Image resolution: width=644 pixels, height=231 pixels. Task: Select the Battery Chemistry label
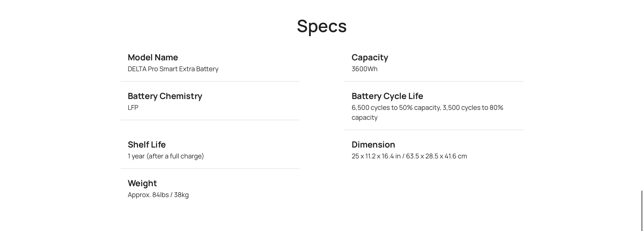point(165,96)
